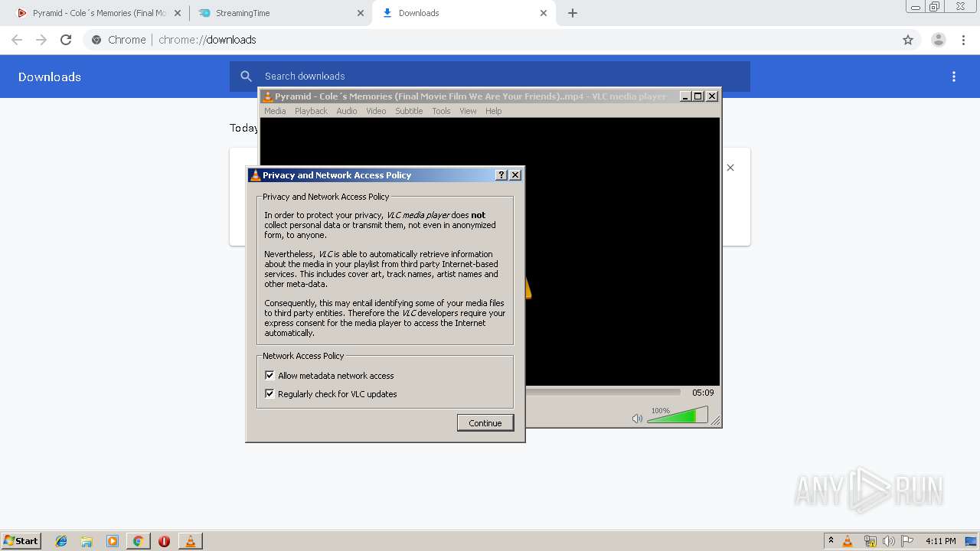Open VLC Media menu
980x551 pixels.
click(275, 111)
